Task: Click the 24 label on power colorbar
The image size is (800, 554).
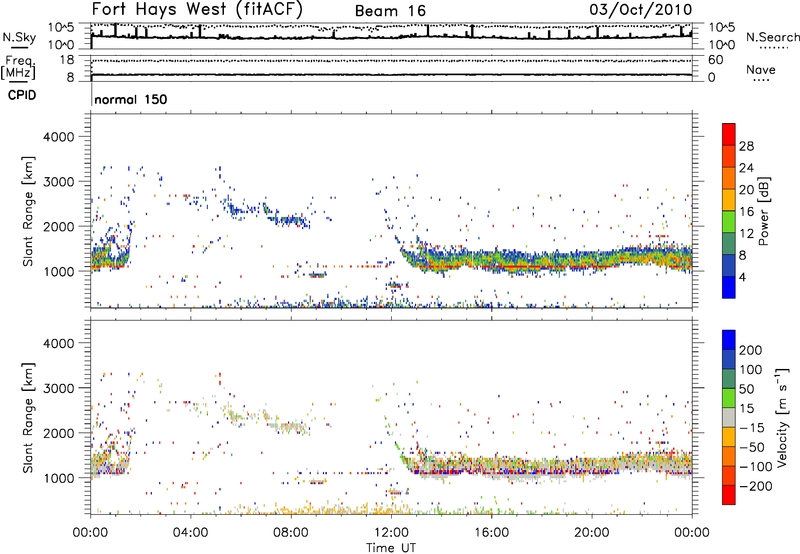Action: (x=746, y=168)
